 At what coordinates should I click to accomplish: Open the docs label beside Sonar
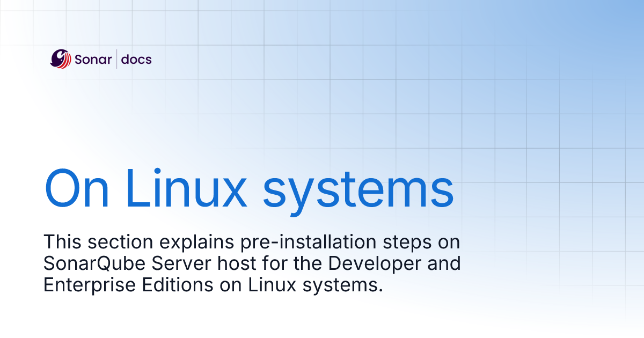point(136,60)
